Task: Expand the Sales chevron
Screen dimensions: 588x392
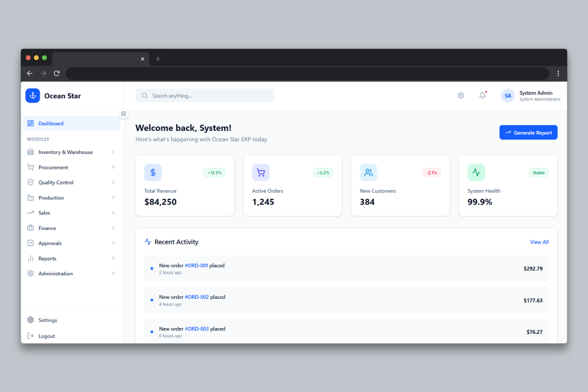Action: coord(113,213)
